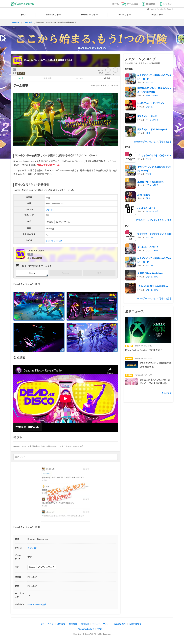Click the ゲーム一覧 breadcrumb link
Screen dimensions: 184x644
(28, 23)
